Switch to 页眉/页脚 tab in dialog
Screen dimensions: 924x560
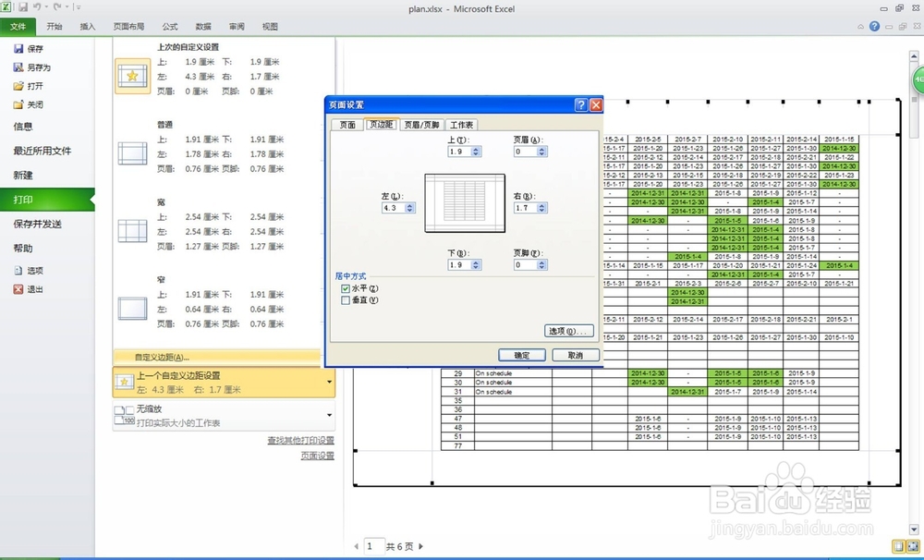(421, 125)
